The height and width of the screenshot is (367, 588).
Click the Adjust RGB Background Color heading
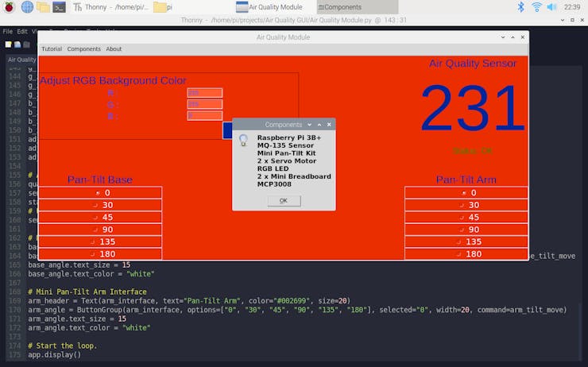click(x=113, y=80)
